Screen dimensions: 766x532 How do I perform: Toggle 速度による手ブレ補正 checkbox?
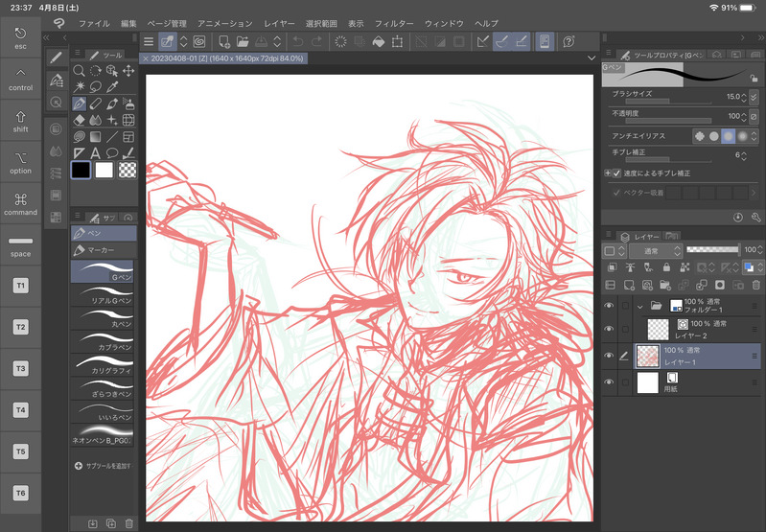click(617, 173)
